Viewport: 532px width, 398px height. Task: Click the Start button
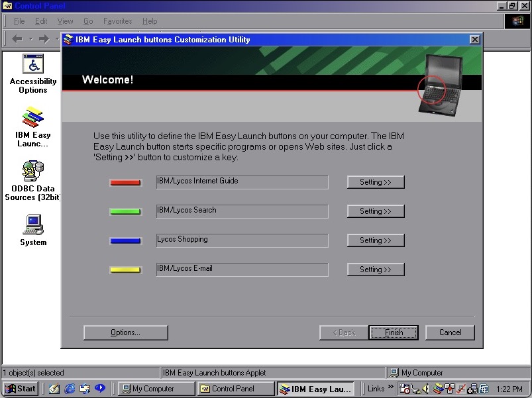[x=21, y=389]
